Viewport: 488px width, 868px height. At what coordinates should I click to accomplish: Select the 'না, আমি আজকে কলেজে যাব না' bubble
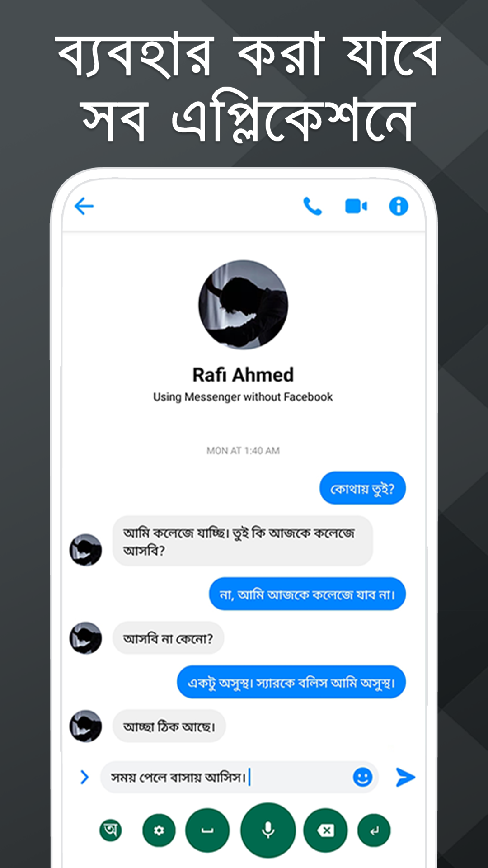307,594
